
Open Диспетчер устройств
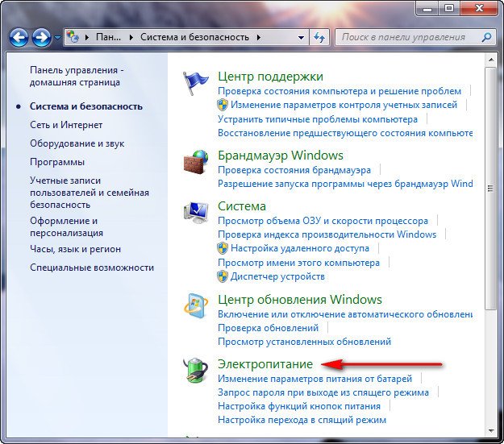pyautogui.click(x=277, y=276)
